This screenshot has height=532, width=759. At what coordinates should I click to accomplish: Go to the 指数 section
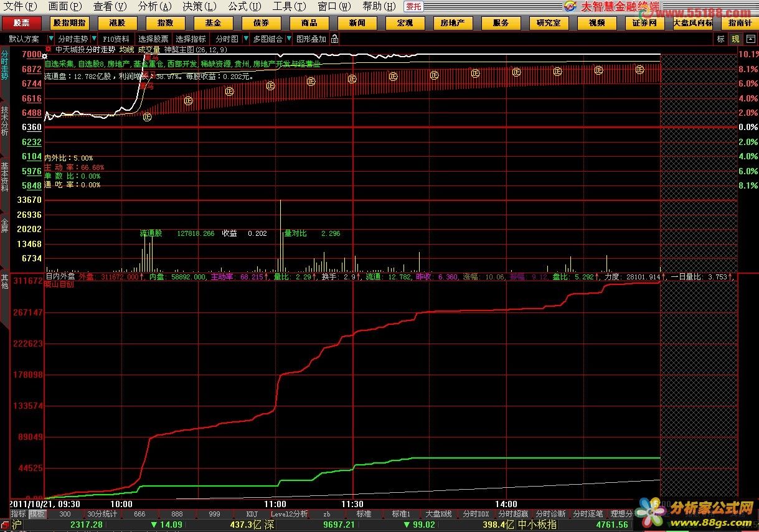coord(165,22)
